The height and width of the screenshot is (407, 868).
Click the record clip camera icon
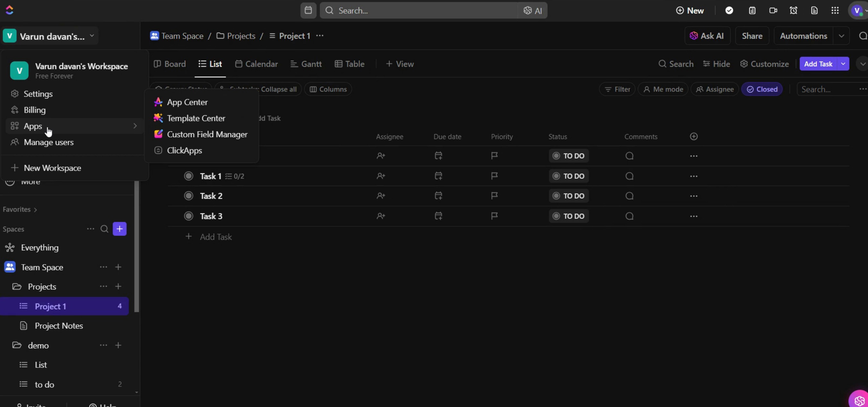pos(773,11)
